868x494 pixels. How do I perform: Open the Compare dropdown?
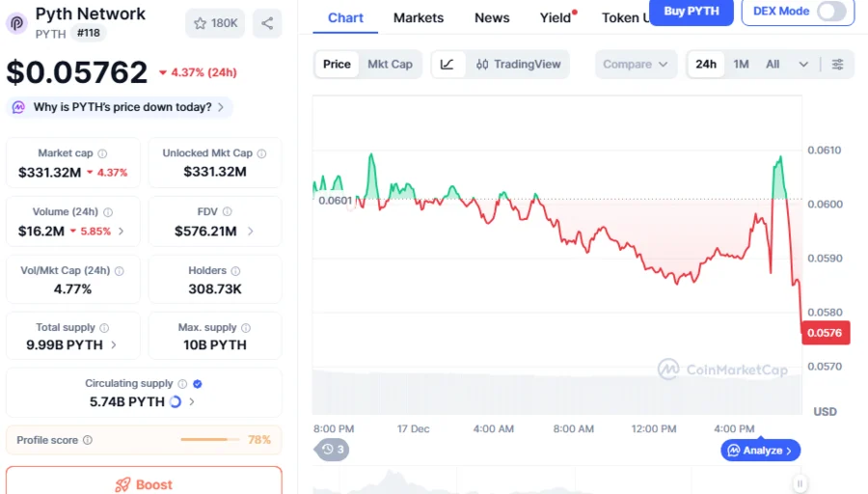[x=636, y=65]
